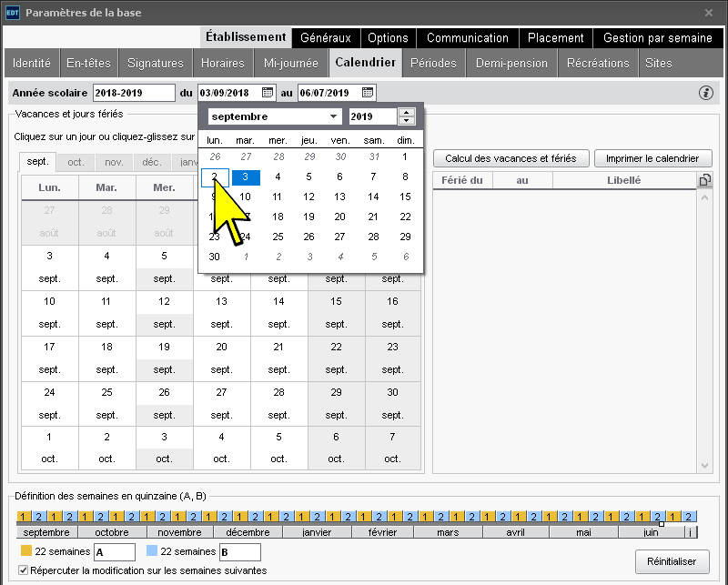Edit the year field in date picker
The height and width of the screenshot is (585, 728).
[x=373, y=116]
